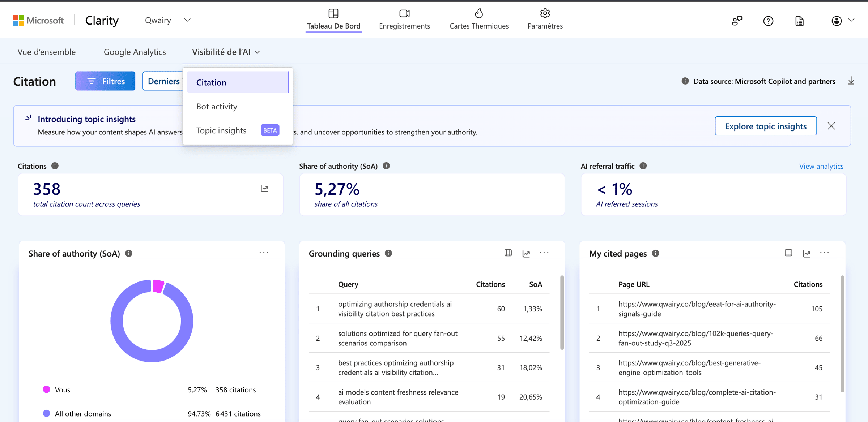Image resolution: width=868 pixels, height=422 pixels.
Task: Click info icon on SoA donut panel
Action: click(x=129, y=253)
